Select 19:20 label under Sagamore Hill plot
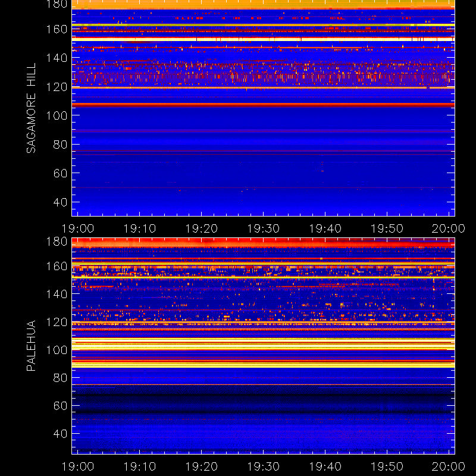476x476 pixels. [x=202, y=228]
